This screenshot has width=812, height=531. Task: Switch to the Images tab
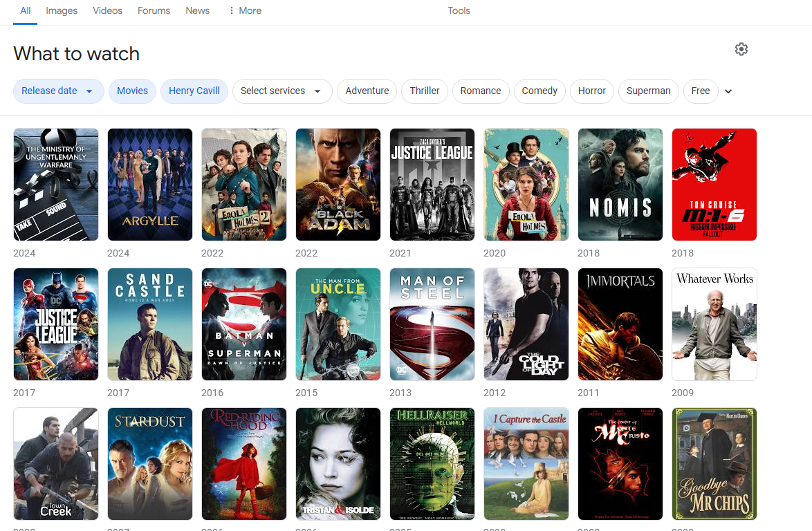(62, 11)
